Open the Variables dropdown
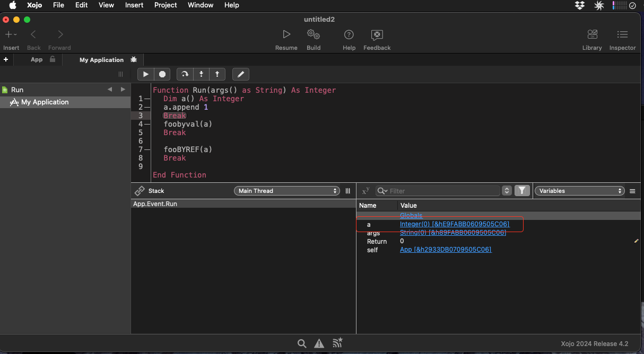 [x=579, y=191]
